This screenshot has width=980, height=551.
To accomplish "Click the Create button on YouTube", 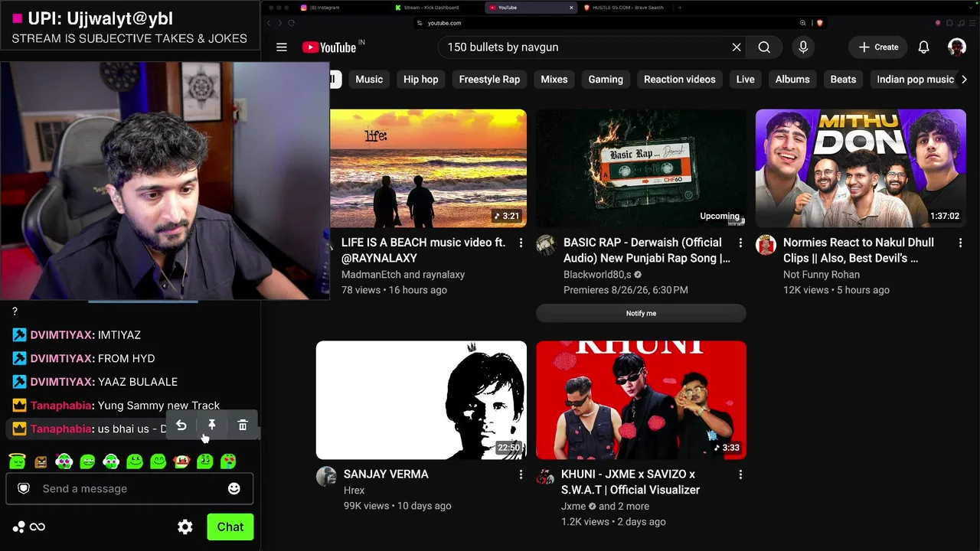I will coord(877,47).
